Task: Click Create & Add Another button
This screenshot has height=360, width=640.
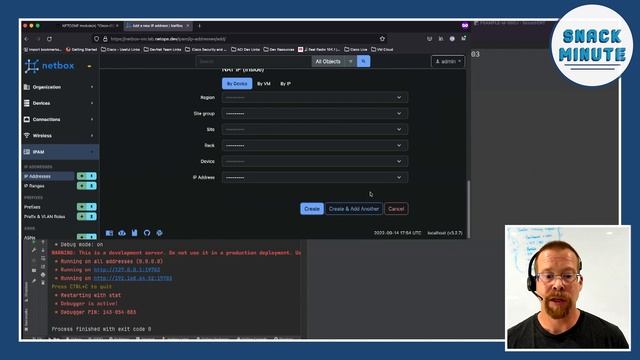Action: [x=354, y=209]
